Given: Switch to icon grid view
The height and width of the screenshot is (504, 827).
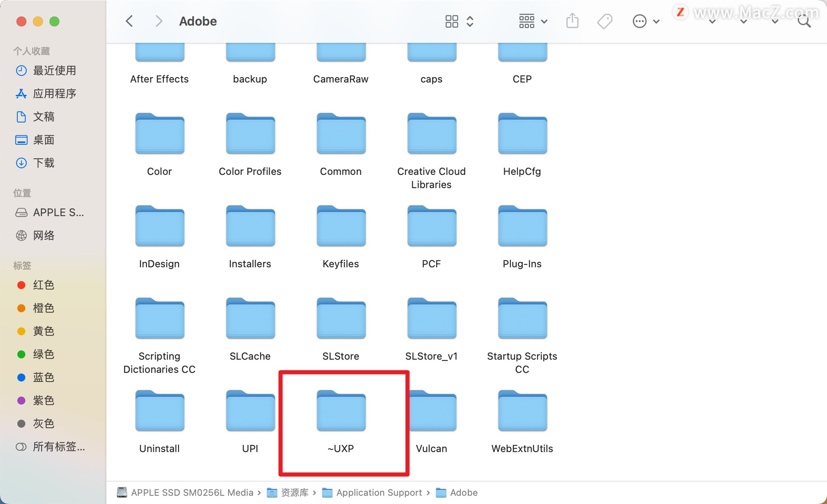Looking at the screenshot, I should tap(451, 21).
